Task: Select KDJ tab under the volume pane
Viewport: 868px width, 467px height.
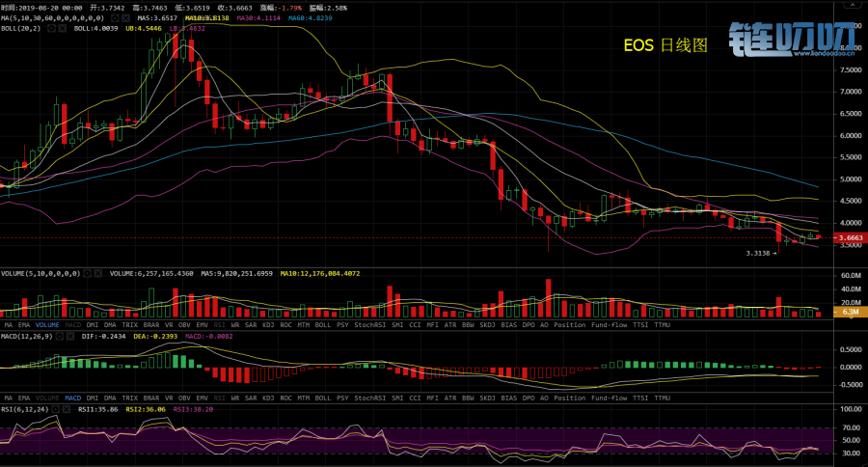Action: (x=268, y=325)
